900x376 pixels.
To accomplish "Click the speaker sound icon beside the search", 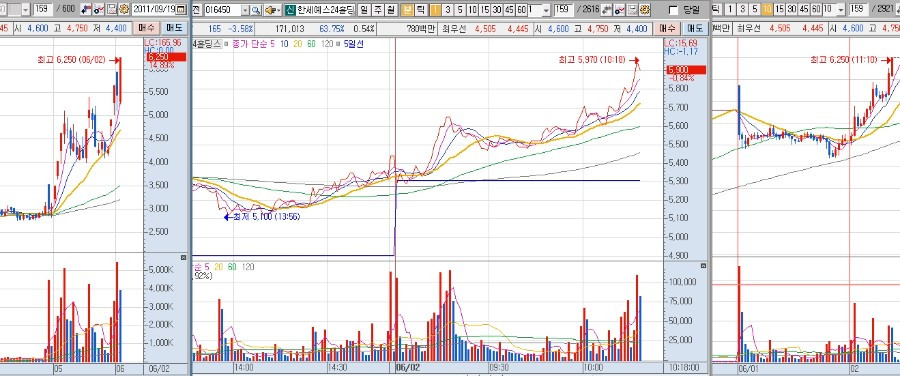I will click(x=272, y=10).
